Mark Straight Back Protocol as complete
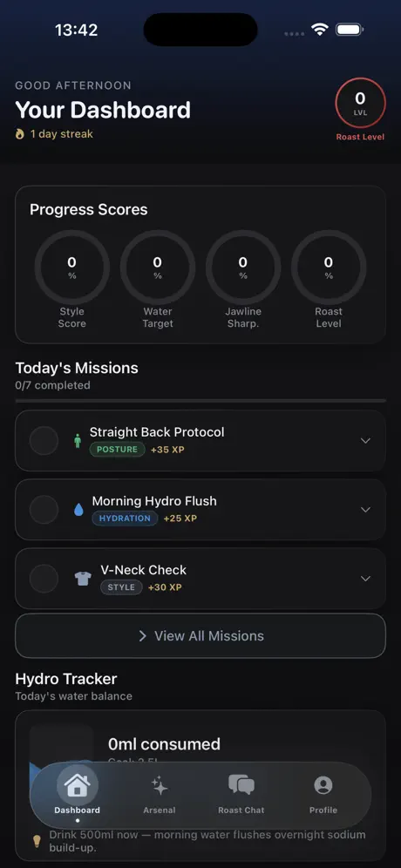The width and height of the screenshot is (401, 868). (x=44, y=441)
